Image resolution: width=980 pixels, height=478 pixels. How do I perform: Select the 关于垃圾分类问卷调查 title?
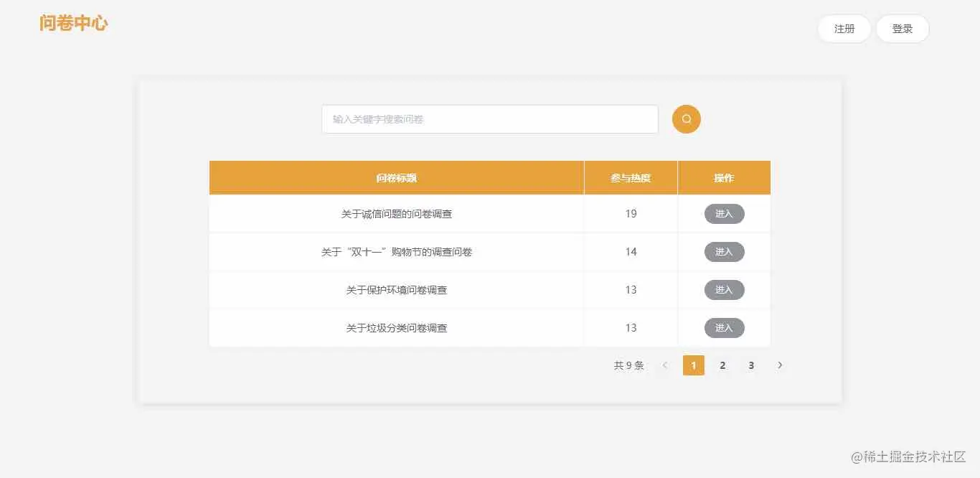397,328
